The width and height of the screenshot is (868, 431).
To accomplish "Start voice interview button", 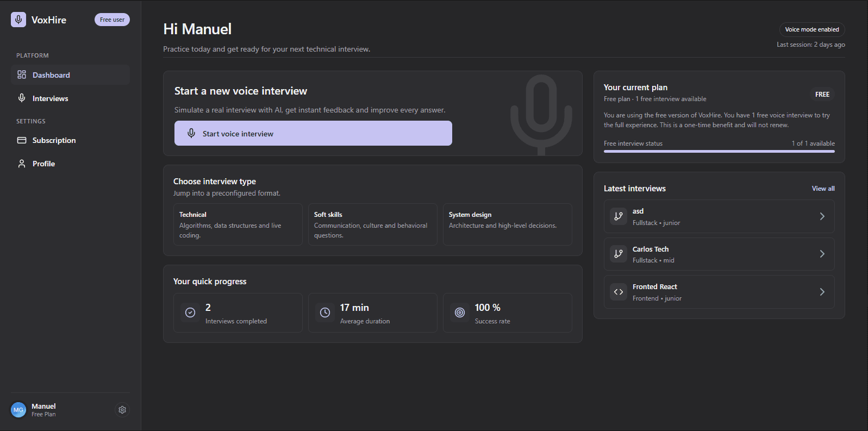I will [x=313, y=133].
